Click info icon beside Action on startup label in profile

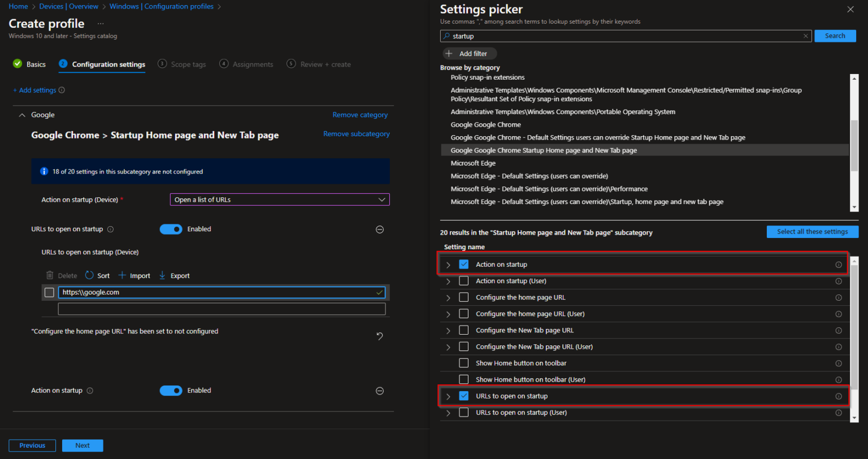[90, 391]
